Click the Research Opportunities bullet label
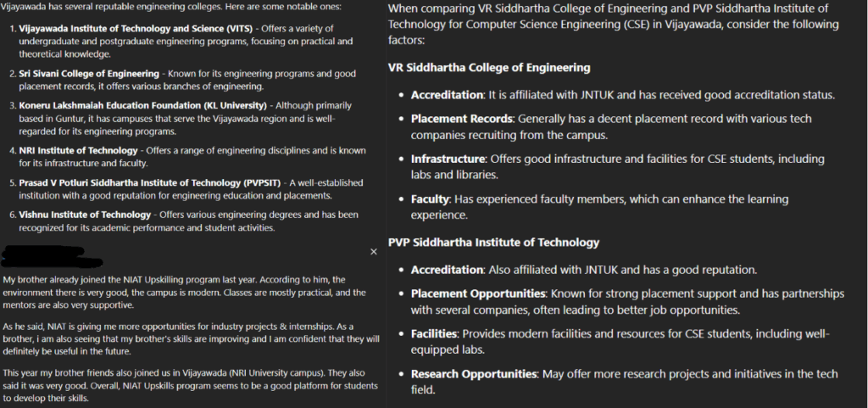The width and height of the screenshot is (868, 408). point(473,374)
